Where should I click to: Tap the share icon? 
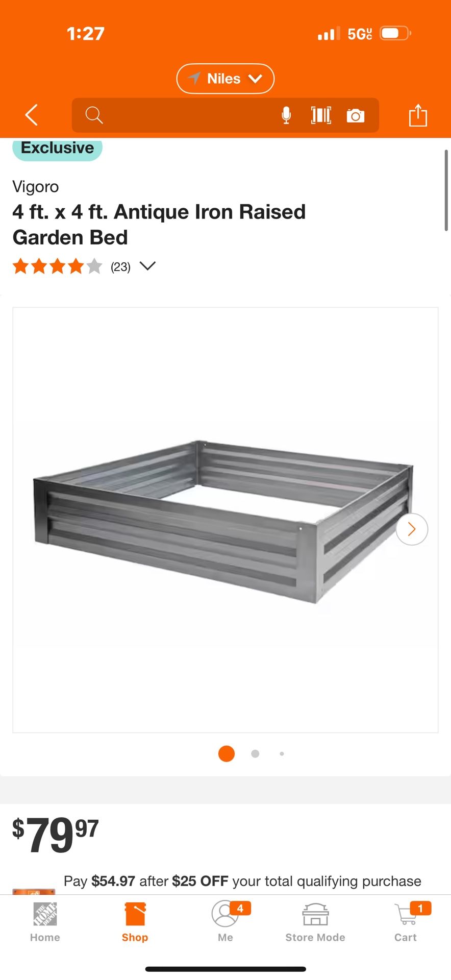coord(418,115)
